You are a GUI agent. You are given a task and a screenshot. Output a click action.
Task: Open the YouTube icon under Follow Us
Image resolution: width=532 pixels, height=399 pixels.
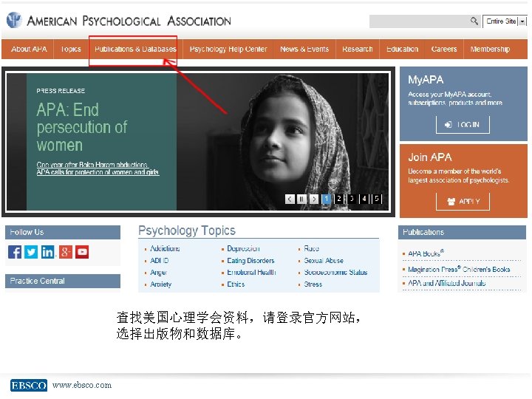click(82, 252)
